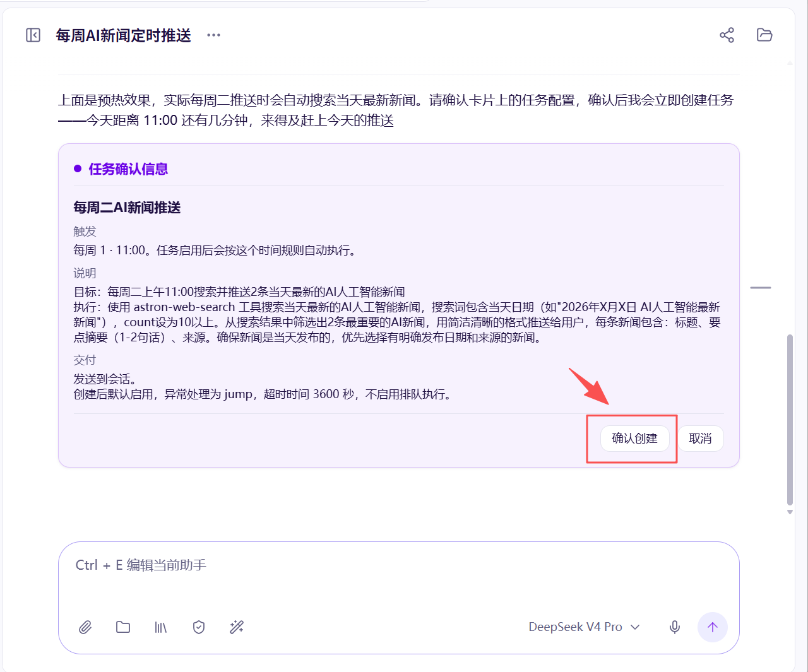The height and width of the screenshot is (672, 808).
Task: Click the line starting 创建后默认启用
Action: coord(263,394)
